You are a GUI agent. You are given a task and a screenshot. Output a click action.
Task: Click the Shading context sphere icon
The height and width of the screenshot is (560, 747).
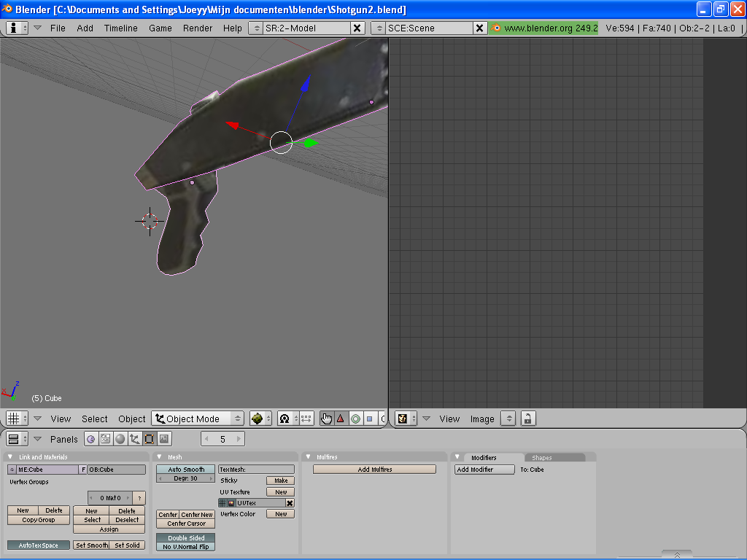point(120,439)
